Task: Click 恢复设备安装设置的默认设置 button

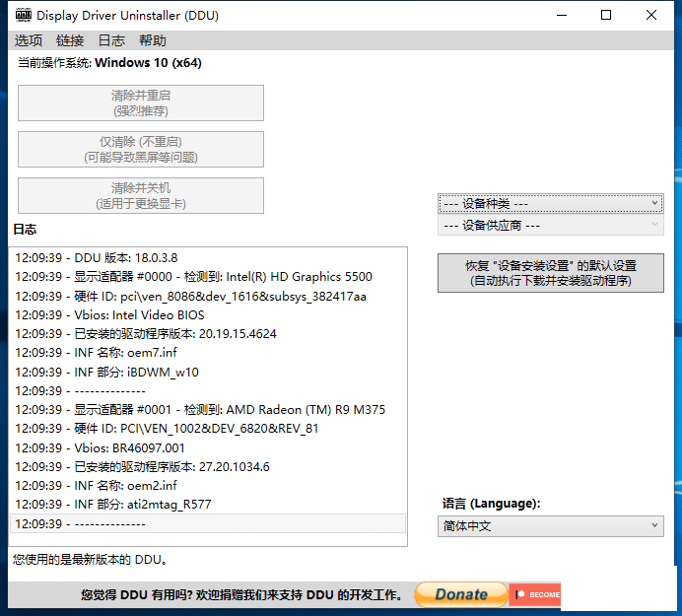Action: (x=550, y=273)
